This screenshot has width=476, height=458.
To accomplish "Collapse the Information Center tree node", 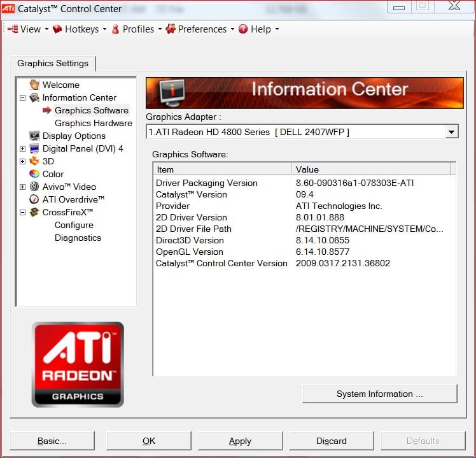I will 22,98.
